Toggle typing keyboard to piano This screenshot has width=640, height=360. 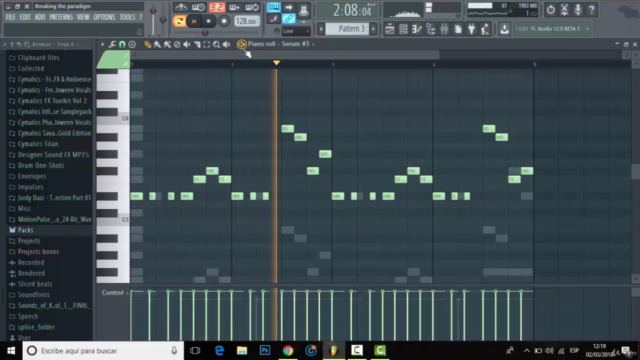[273, 7]
